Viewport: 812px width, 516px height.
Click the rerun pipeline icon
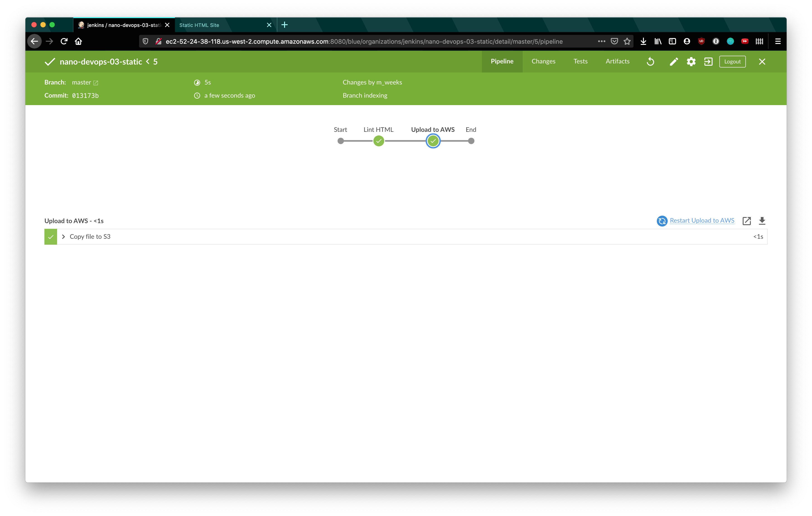(x=650, y=62)
